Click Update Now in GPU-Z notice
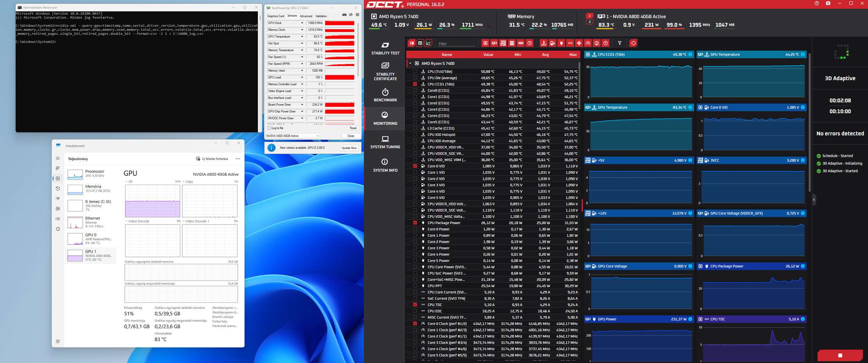The width and height of the screenshot is (868, 363). point(349,148)
